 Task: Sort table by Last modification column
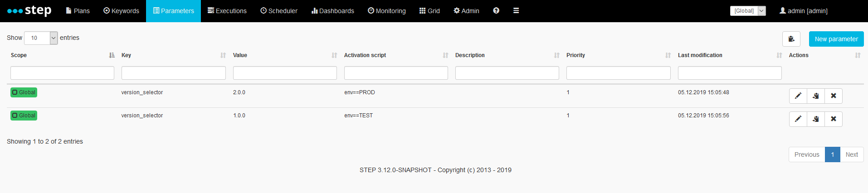tap(729, 55)
